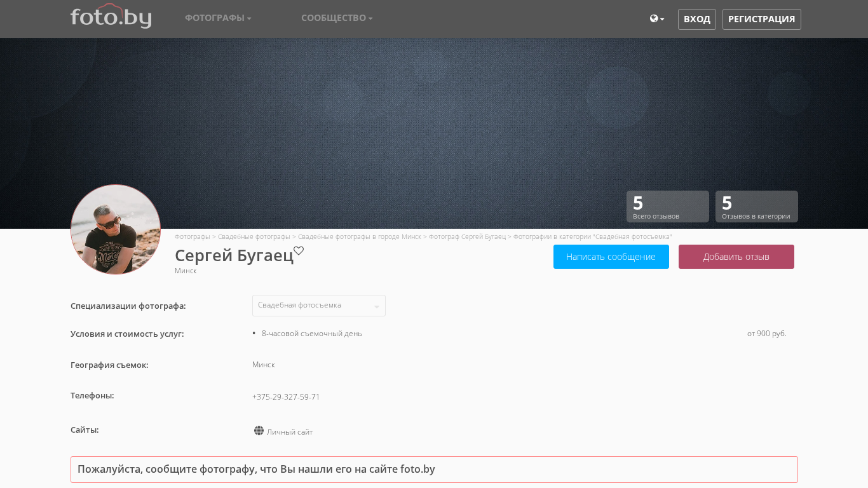Image resolution: width=868 pixels, height=488 pixels.
Task: Click the Сергей Бугаец name heading
Action: tap(234, 255)
